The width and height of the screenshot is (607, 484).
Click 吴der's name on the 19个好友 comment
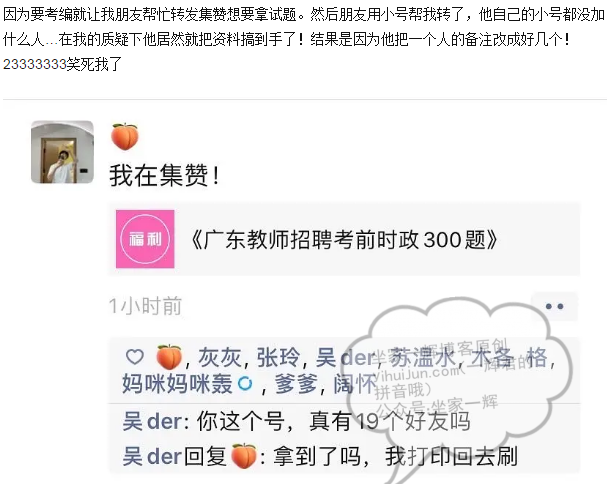[x=153, y=421]
